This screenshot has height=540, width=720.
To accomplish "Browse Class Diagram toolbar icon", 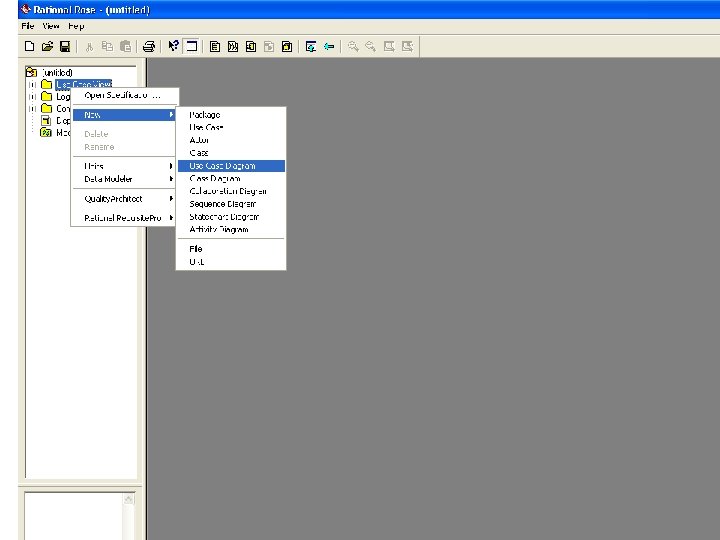I will pos(214,46).
